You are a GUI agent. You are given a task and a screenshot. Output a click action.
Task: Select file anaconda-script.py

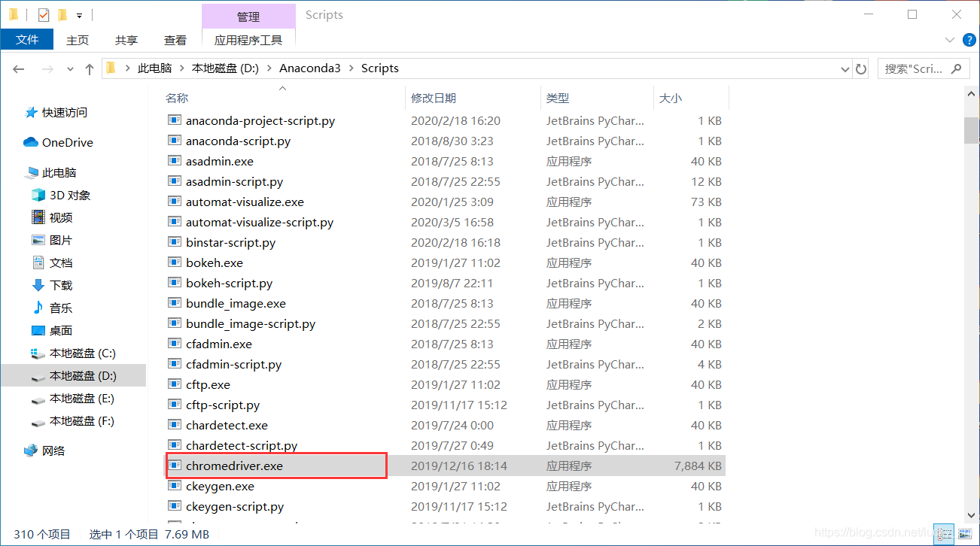coord(238,141)
